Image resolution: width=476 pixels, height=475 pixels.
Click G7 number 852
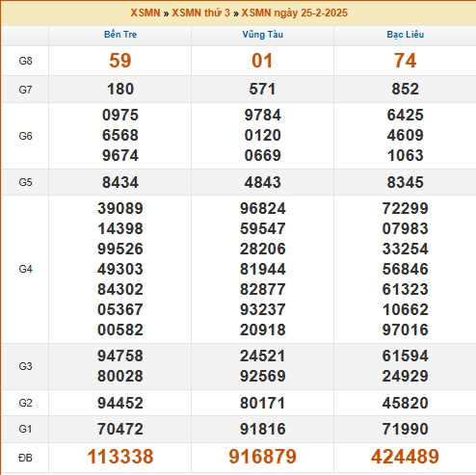click(x=405, y=89)
